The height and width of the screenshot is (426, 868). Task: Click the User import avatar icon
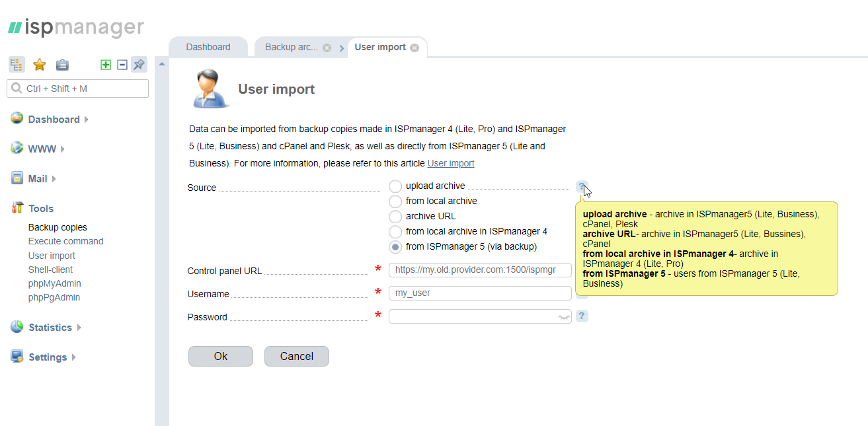pos(210,89)
